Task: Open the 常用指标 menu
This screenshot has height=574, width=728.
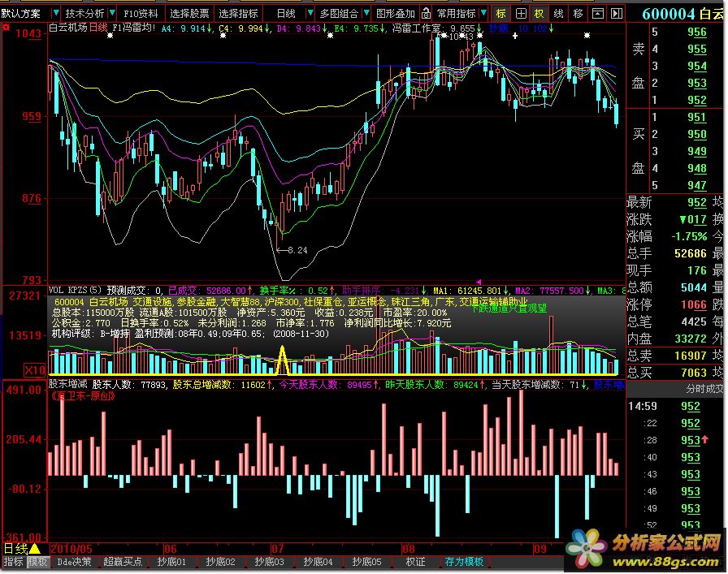Action: pos(457,14)
